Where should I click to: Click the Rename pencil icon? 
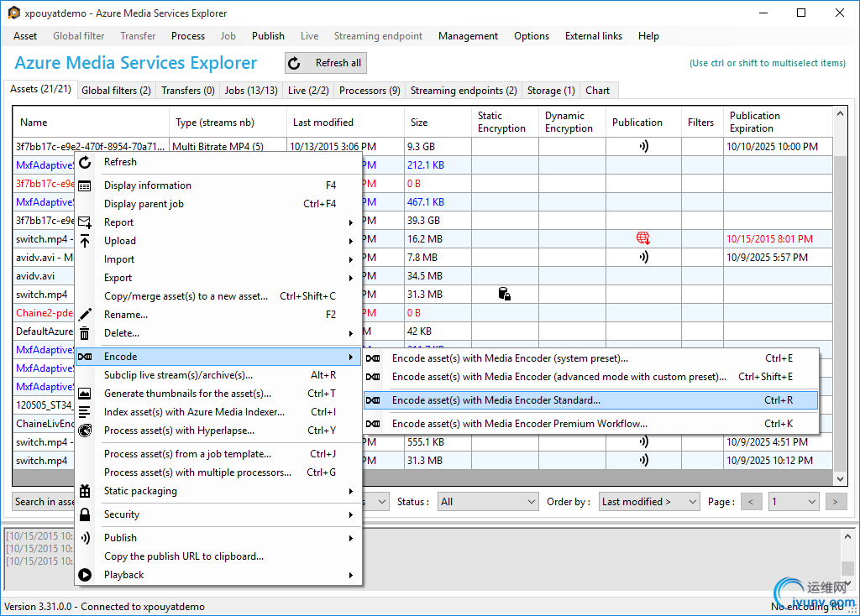(x=85, y=314)
